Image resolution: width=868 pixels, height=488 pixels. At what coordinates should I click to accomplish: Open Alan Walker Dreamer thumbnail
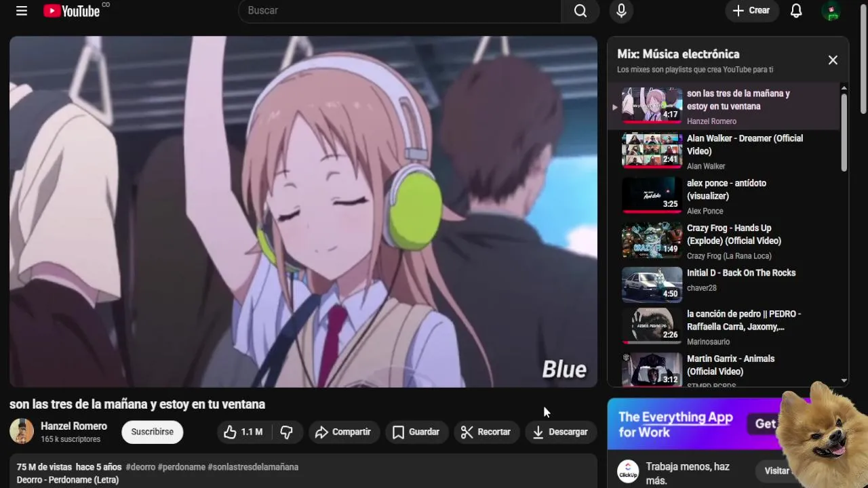(652, 150)
